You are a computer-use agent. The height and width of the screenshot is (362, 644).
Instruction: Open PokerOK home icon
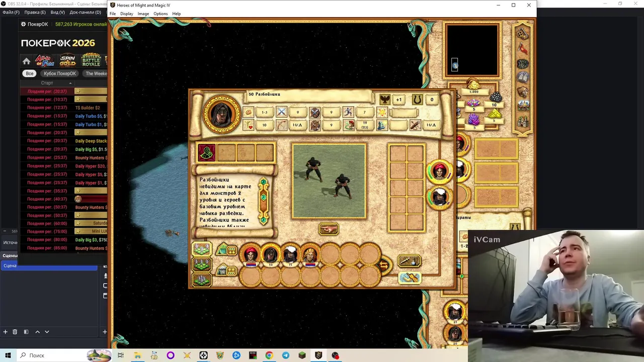pos(26,61)
